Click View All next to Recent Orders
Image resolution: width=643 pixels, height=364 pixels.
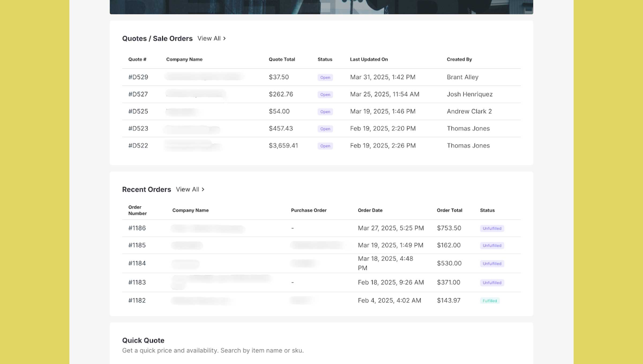187,189
